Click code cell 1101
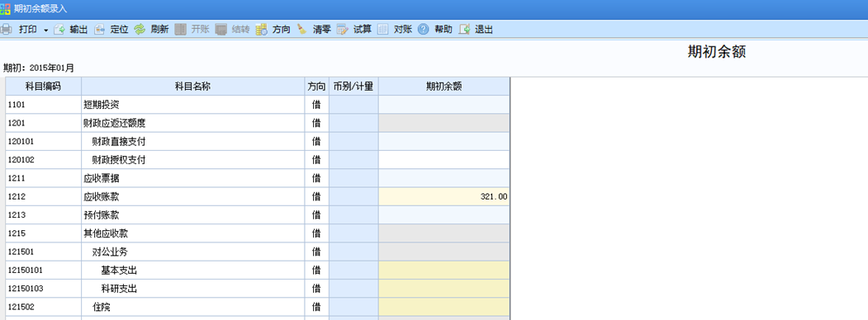 pos(44,105)
